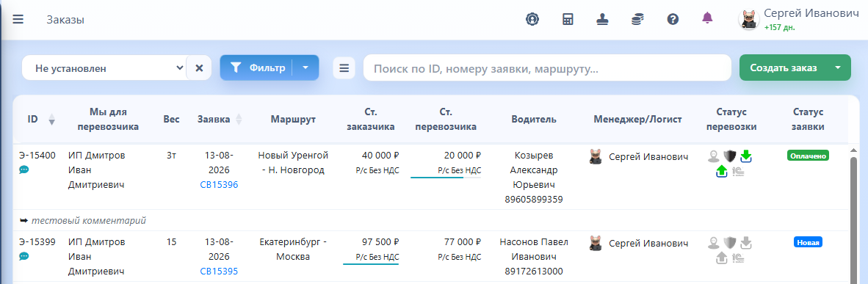Click the user avatar next to Сергей Иванович

click(749, 19)
